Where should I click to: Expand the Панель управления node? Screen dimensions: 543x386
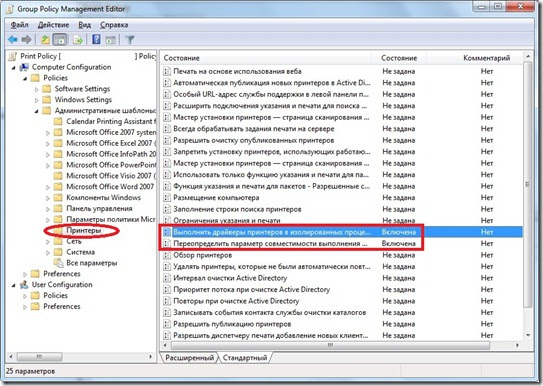[x=48, y=209]
